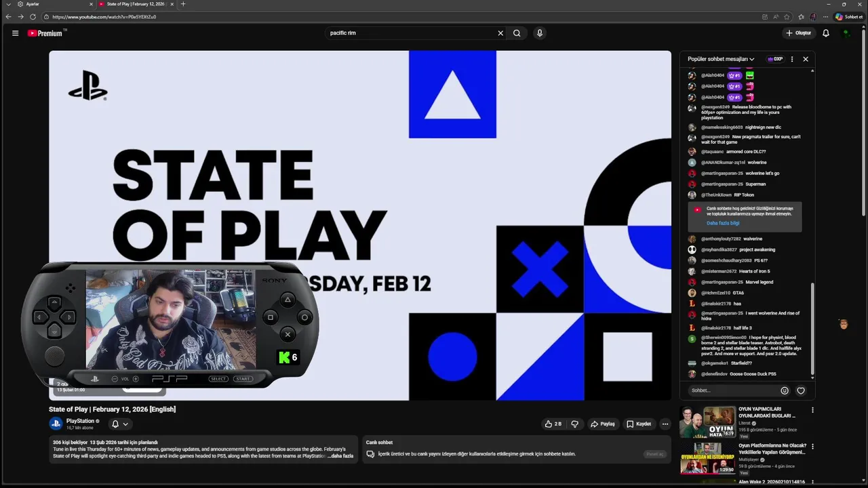
Task: Open the Sohbet et copilot button
Action: [x=849, y=17]
